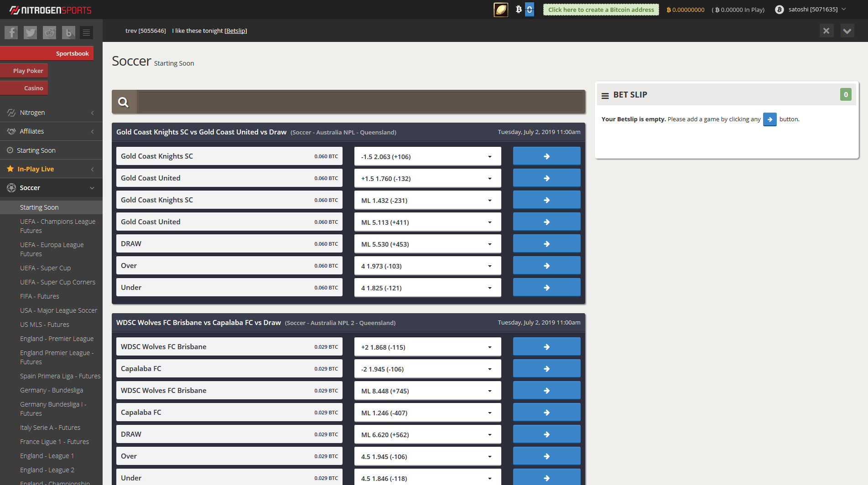Collapse the chat bar with chevron button
This screenshot has height=485, width=868.
click(847, 31)
